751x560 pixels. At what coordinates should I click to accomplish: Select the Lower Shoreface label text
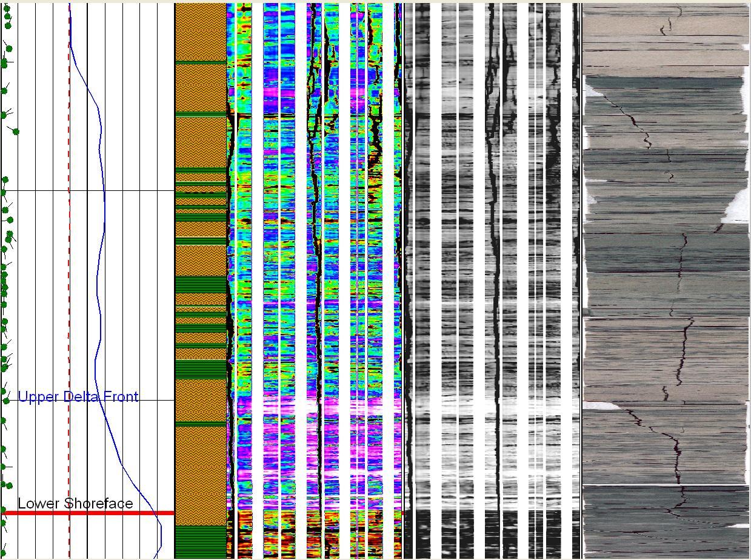tap(75, 504)
